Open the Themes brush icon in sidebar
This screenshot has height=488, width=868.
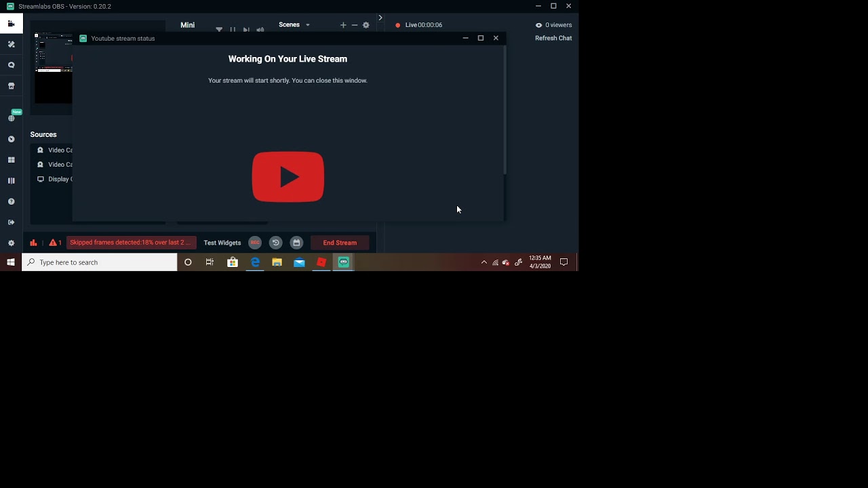pos(11,44)
